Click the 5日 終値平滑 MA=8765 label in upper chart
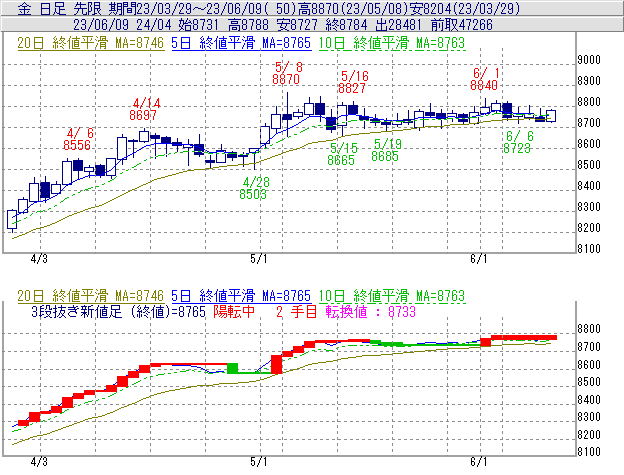This screenshot has width=624, height=475. click(241, 43)
